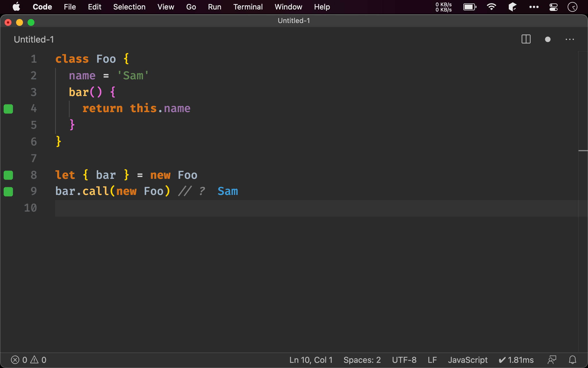This screenshot has width=588, height=368.
Task: Open the errors and warnings indicator
Action: (28, 360)
